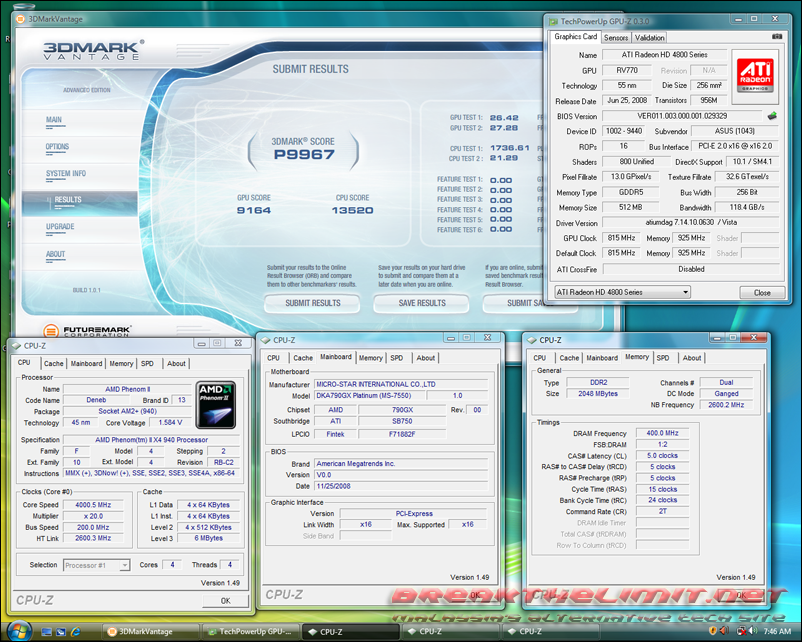Click the 3DMark score P9967
Image resolution: width=802 pixels, height=642 pixels.
coord(304,154)
